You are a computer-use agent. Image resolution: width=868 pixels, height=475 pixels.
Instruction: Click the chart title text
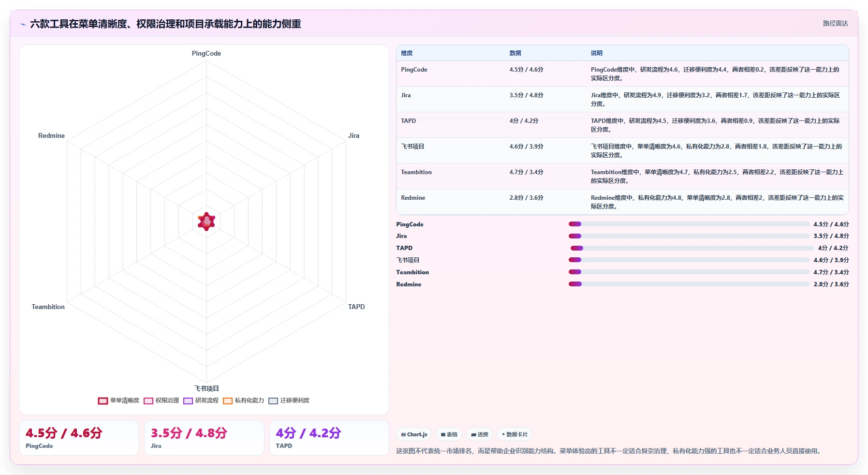click(165, 24)
